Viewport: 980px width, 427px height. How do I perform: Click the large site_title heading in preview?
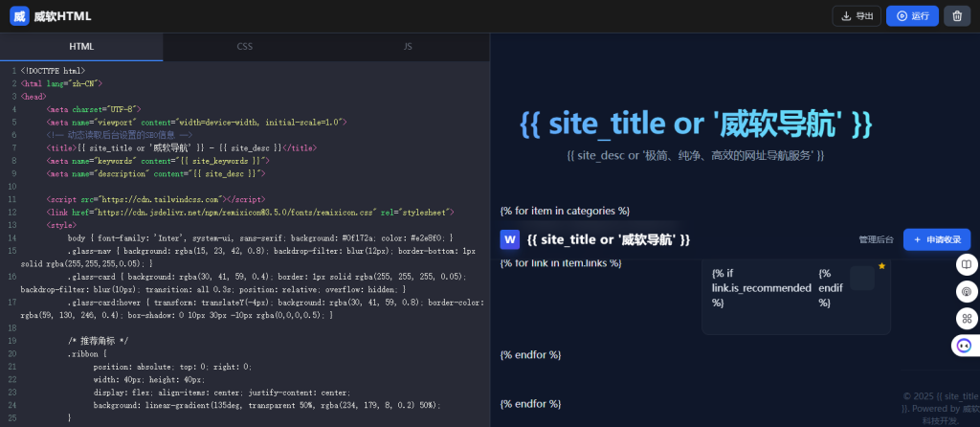click(696, 124)
